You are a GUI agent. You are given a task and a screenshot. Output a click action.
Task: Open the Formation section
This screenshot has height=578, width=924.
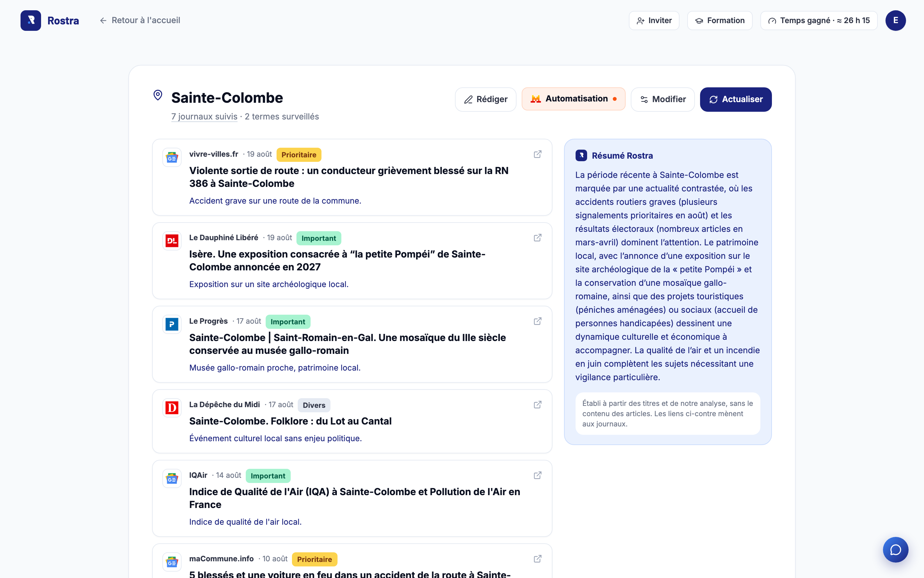719,21
